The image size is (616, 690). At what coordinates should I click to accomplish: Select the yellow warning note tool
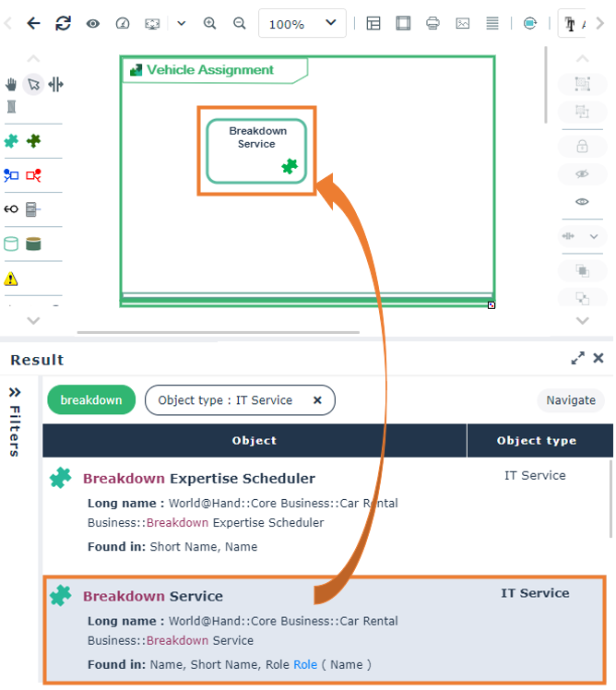11,279
